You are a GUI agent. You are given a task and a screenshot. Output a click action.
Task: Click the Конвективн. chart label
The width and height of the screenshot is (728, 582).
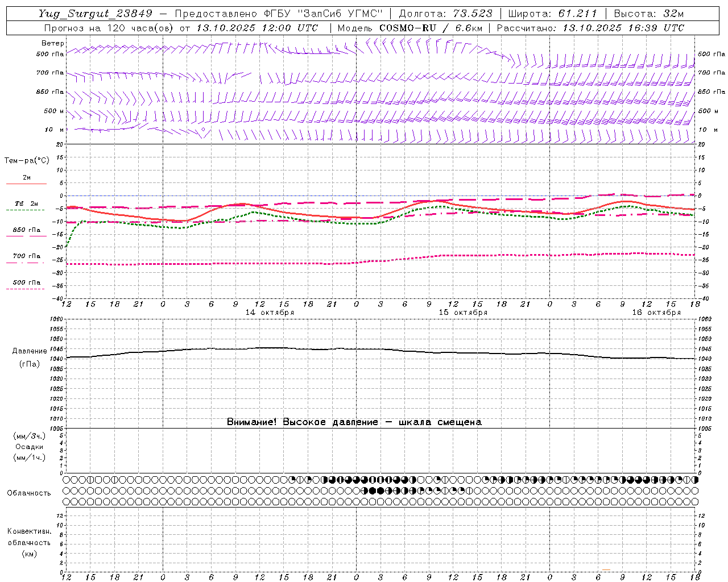coord(29,531)
